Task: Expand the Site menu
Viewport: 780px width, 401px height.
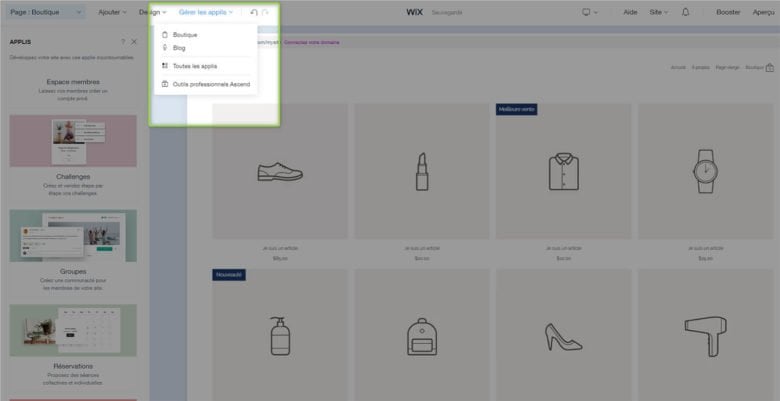Action: [x=659, y=12]
